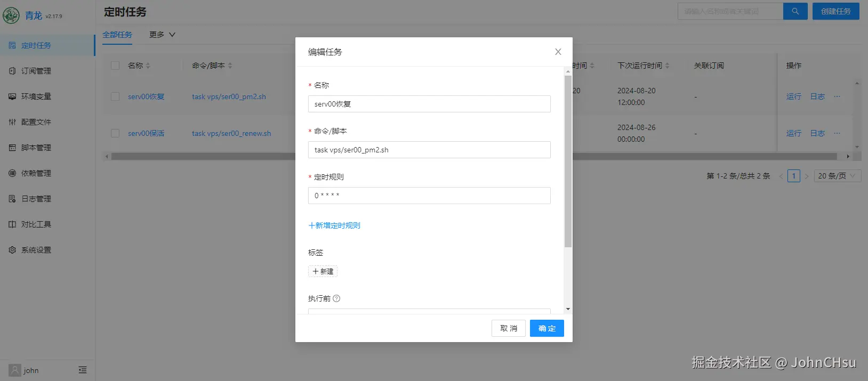Click 日志 for the serv00保活 row

point(817,133)
